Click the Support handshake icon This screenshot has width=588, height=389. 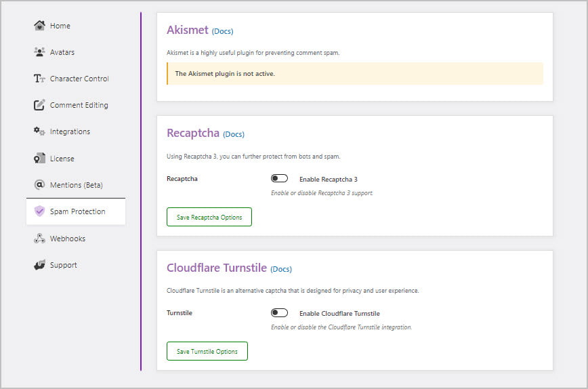pyautogui.click(x=39, y=265)
